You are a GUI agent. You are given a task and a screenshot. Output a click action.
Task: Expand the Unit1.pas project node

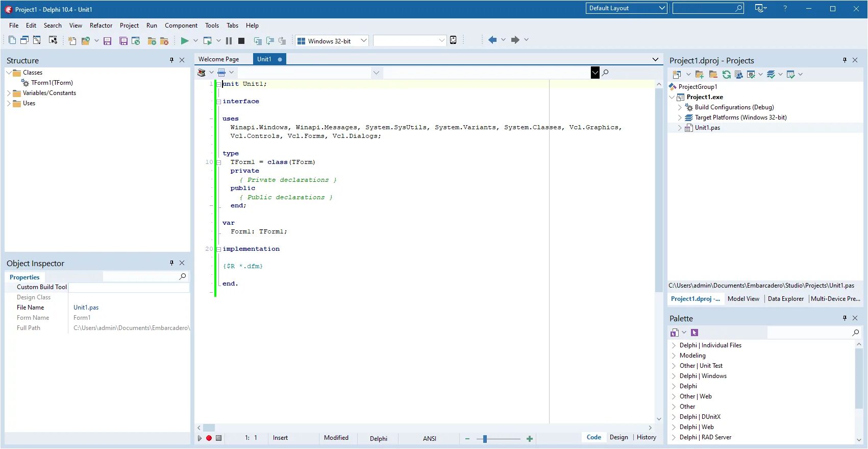point(680,128)
